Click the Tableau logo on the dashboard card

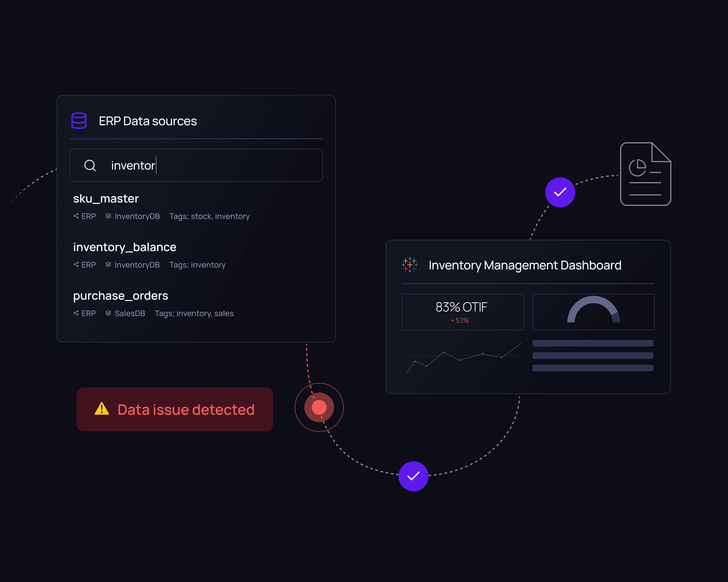(409, 265)
